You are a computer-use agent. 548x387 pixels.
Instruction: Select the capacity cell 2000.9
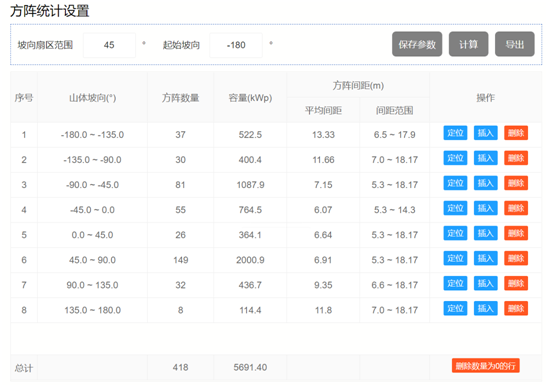250,260
